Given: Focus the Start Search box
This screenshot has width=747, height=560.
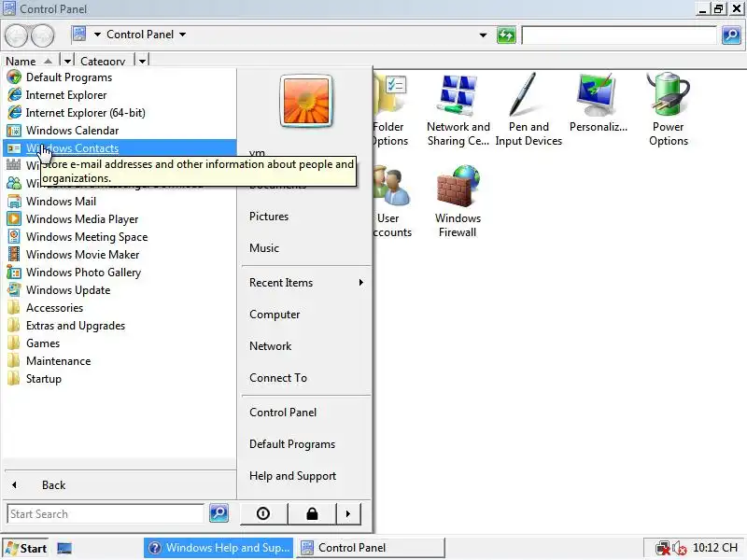Looking at the screenshot, I should click(106, 514).
